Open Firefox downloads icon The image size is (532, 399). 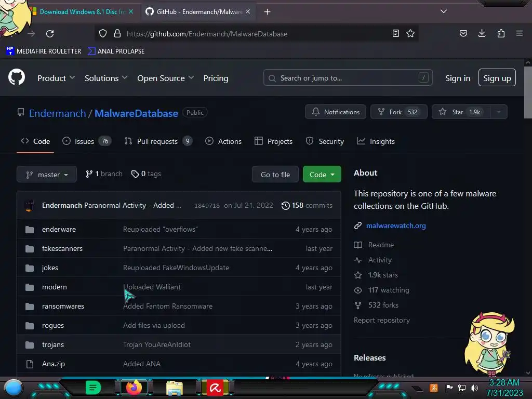(x=482, y=33)
